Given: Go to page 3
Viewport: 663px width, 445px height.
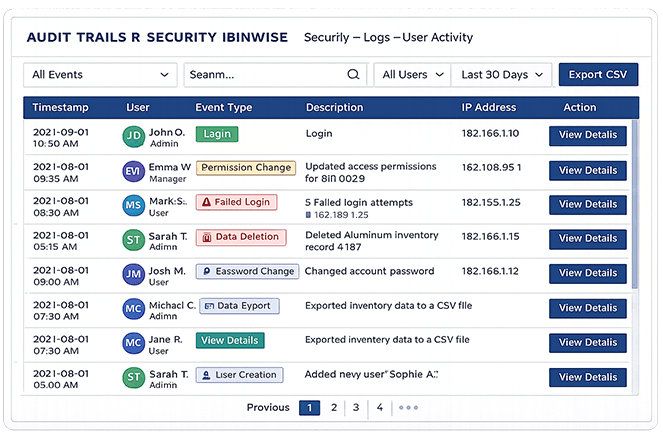Looking at the screenshot, I should tap(356, 407).
